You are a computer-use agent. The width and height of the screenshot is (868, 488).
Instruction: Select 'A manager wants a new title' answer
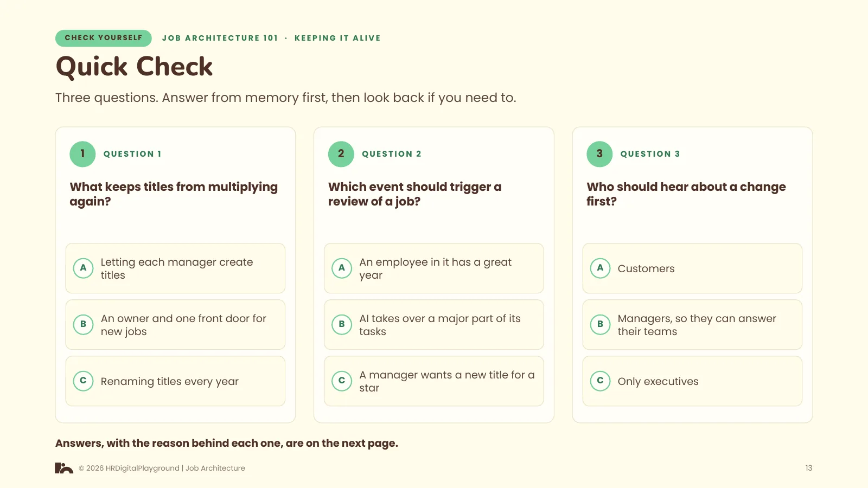point(434,381)
